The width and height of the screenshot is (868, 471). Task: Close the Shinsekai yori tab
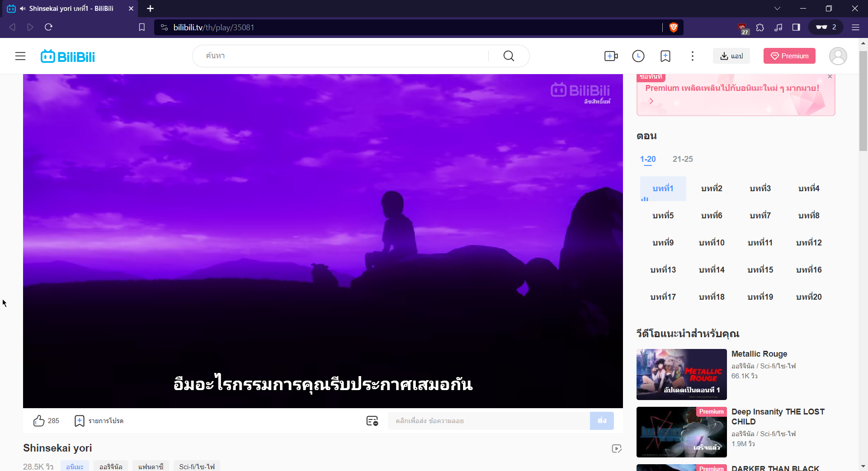pos(131,9)
